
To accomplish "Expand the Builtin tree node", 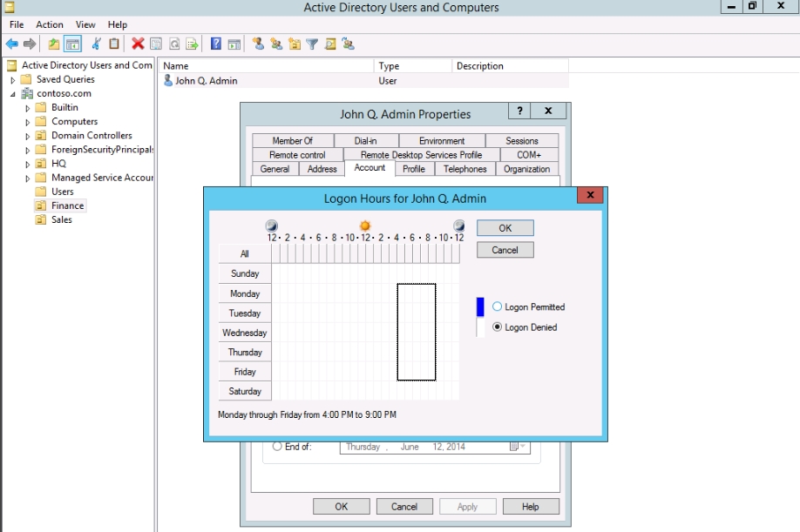I will point(28,108).
